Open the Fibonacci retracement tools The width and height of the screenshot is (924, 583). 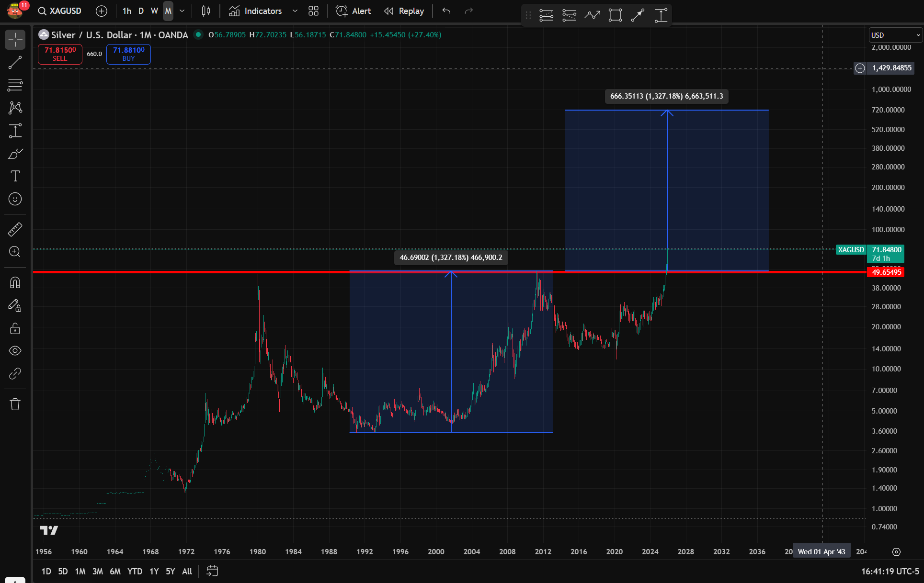coord(15,85)
